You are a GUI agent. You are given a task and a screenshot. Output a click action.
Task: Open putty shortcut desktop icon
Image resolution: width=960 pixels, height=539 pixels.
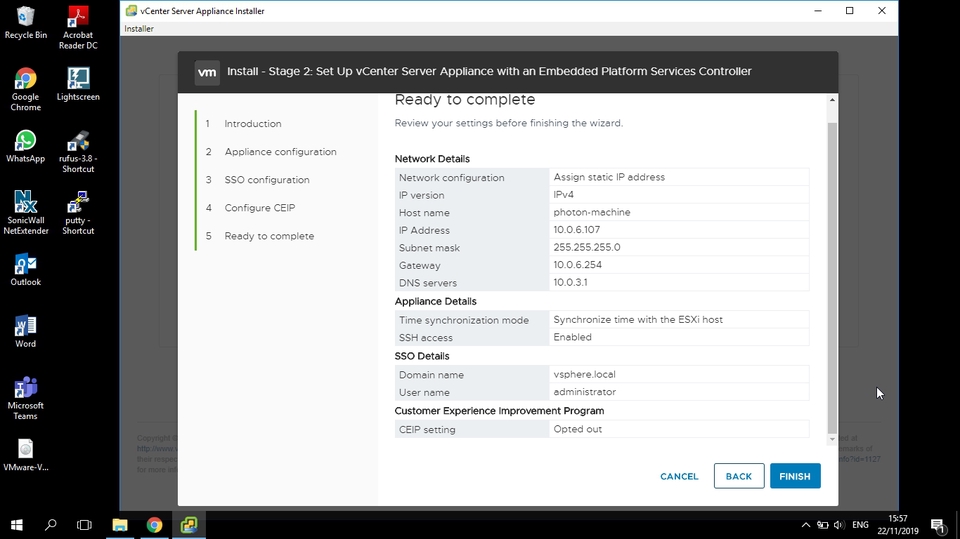pyautogui.click(x=78, y=213)
